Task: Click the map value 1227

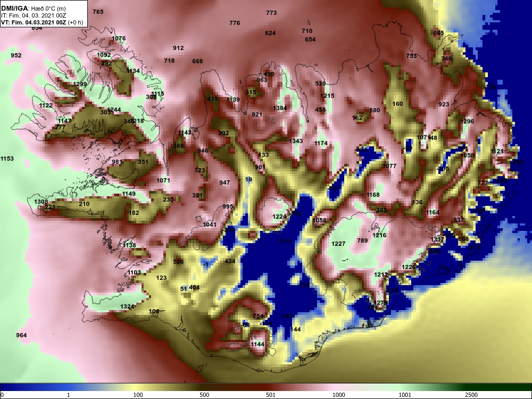Action: (338, 244)
